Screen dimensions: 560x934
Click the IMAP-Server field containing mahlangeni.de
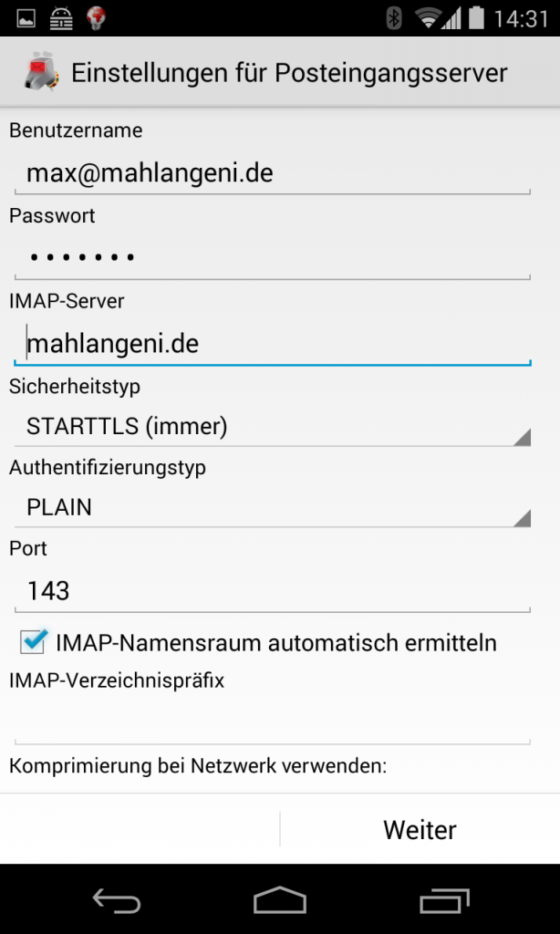click(272, 343)
